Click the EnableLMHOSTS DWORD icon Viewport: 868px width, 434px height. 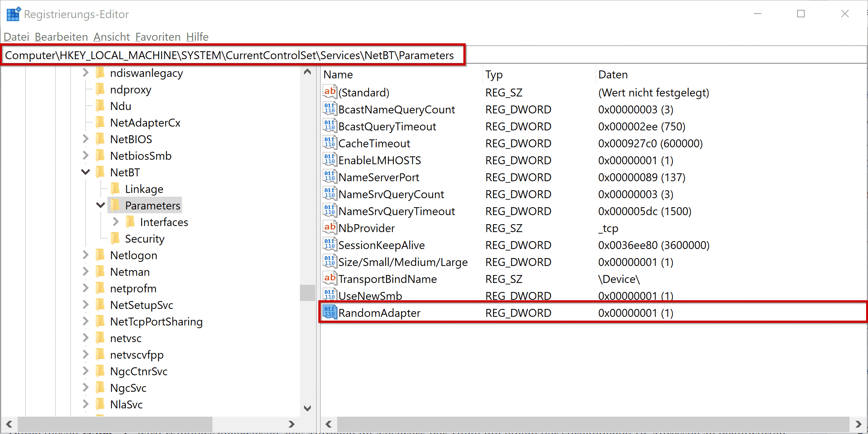(x=330, y=159)
